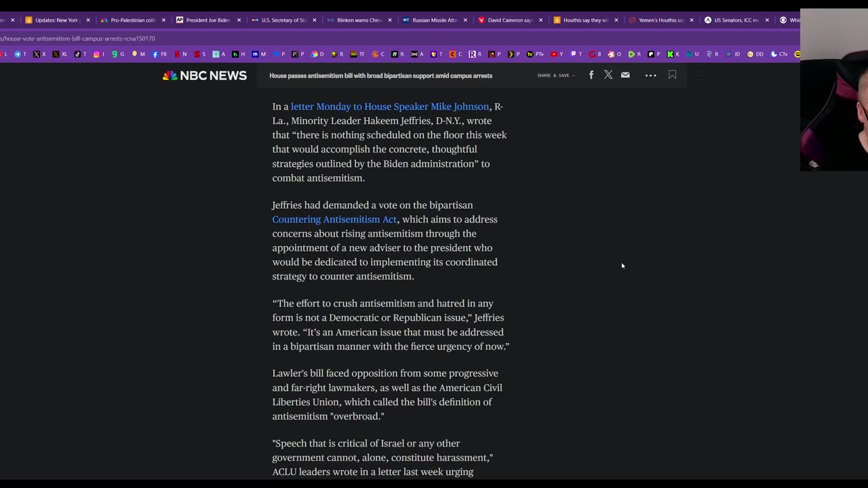
Task: Click the sticky article headline in the header
Action: click(x=380, y=76)
